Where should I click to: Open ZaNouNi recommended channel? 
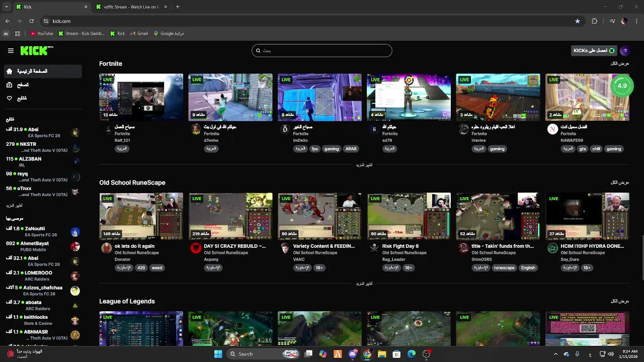[43, 232]
